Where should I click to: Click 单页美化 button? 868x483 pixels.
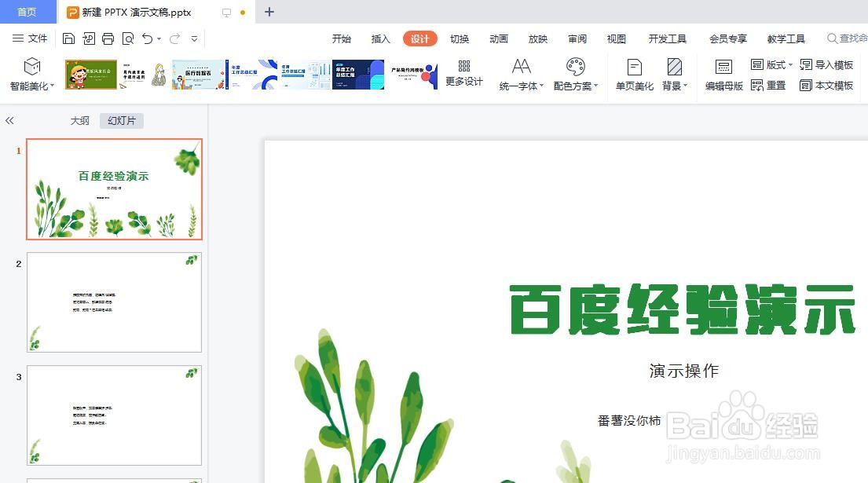tap(635, 74)
